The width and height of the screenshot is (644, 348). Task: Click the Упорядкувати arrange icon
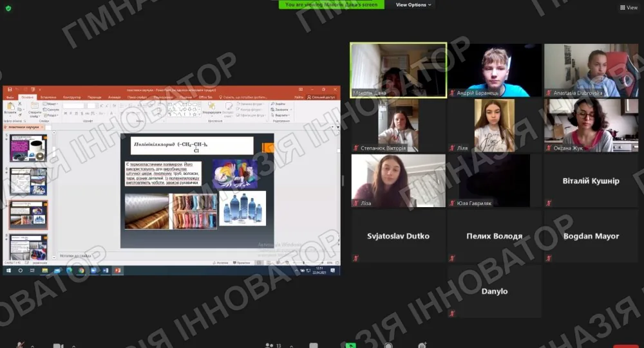pos(211,106)
